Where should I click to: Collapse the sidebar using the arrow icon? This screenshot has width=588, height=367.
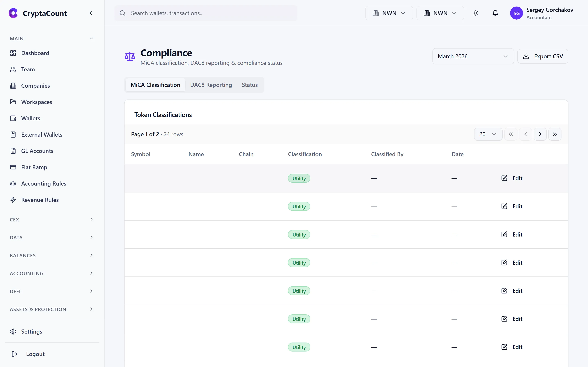91,13
